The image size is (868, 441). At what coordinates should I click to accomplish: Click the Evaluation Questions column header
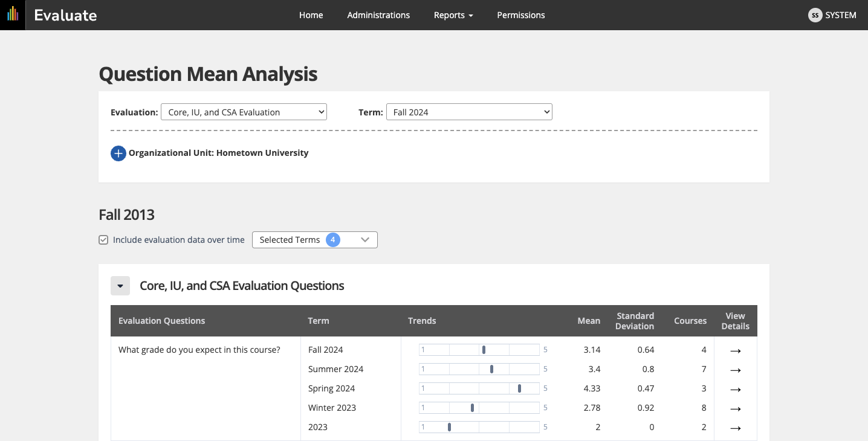[161, 321]
